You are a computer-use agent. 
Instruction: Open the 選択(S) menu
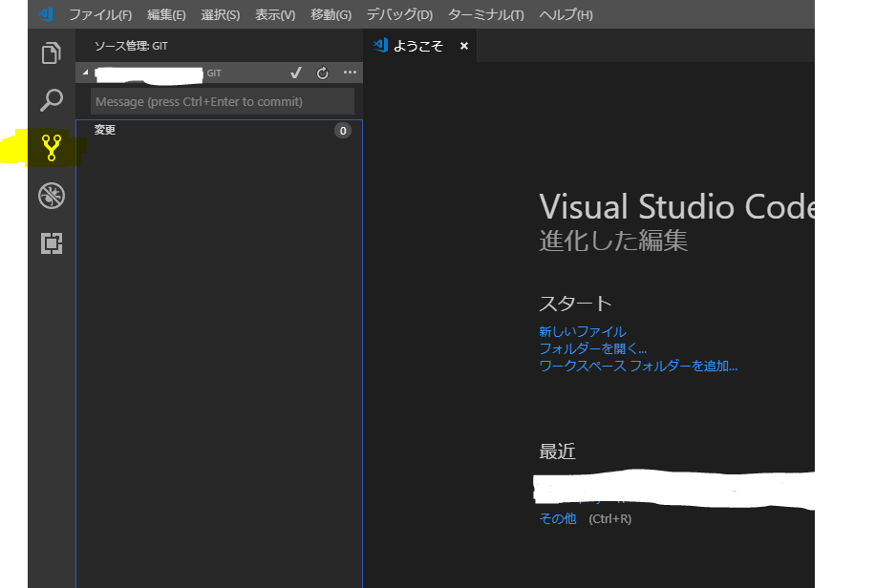coord(221,15)
